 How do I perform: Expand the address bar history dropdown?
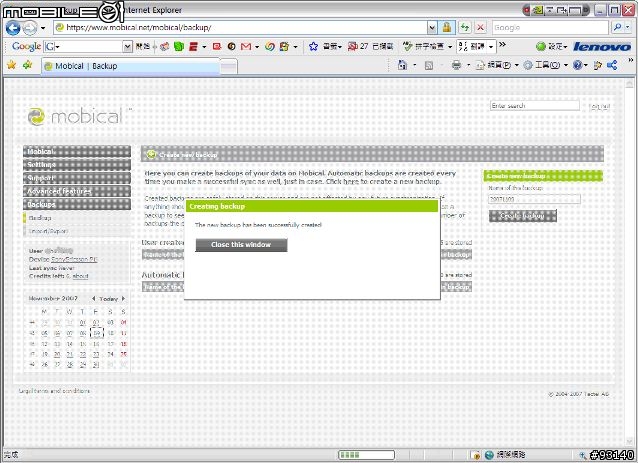(x=432, y=28)
